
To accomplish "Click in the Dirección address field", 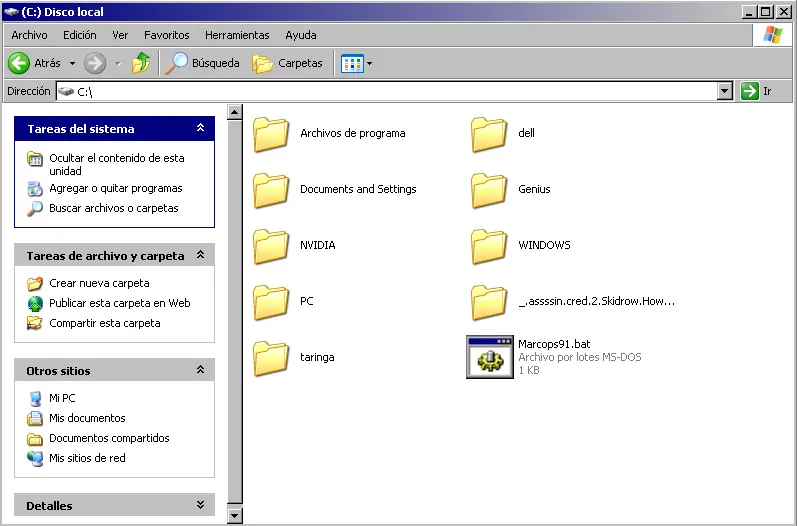I will pos(400,91).
